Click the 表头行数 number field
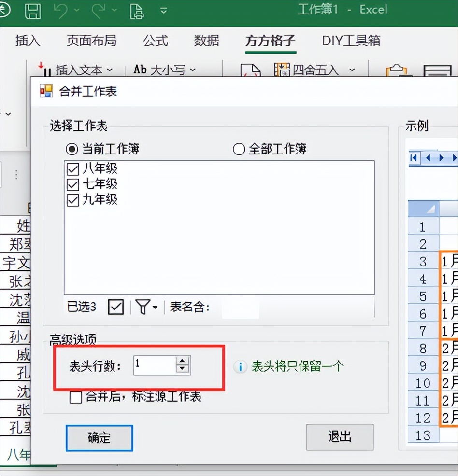Image resolution: width=458 pixels, height=476 pixels. coord(155,365)
